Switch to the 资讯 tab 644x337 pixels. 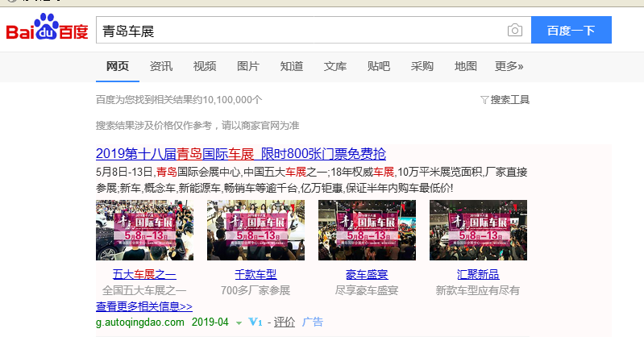pos(161,66)
